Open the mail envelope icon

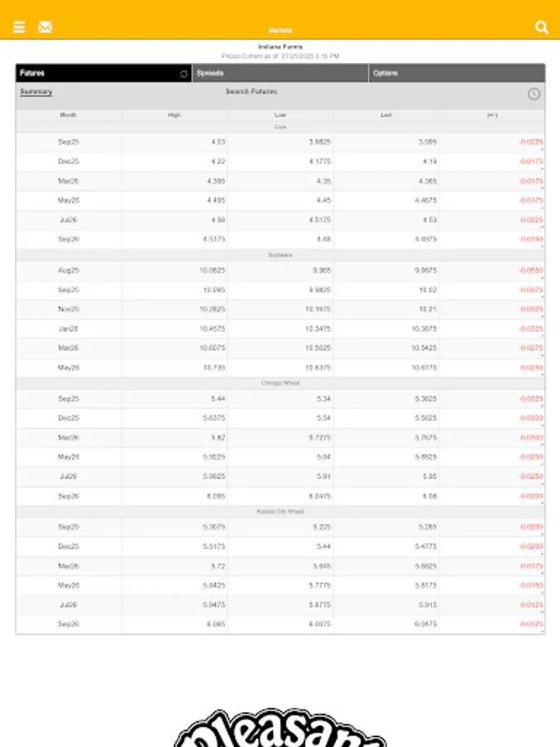pos(45,27)
